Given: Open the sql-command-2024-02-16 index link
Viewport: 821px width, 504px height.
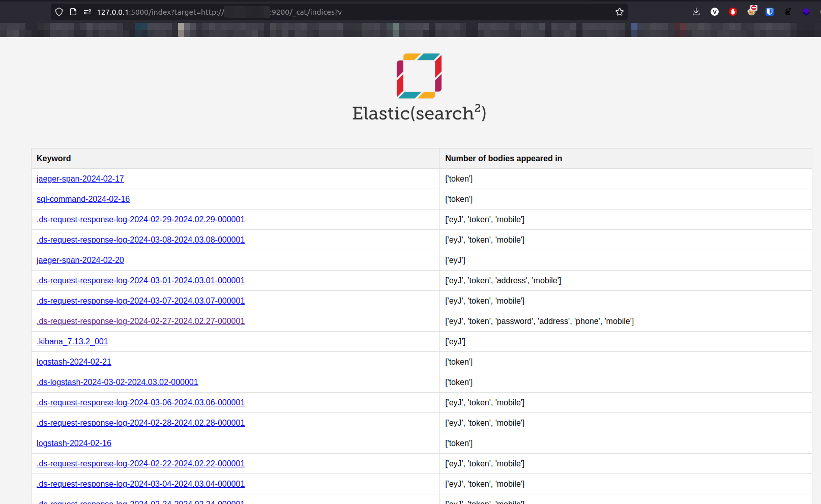Looking at the screenshot, I should click(x=83, y=199).
